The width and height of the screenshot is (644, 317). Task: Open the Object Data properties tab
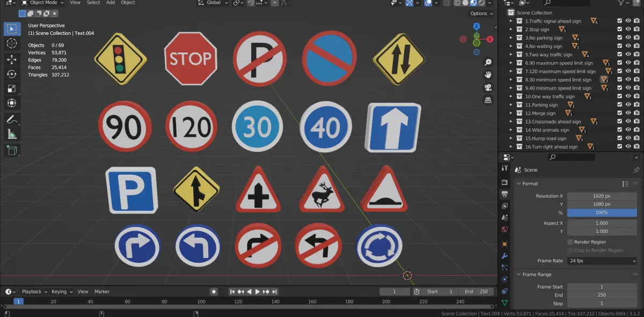pos(504,303)
